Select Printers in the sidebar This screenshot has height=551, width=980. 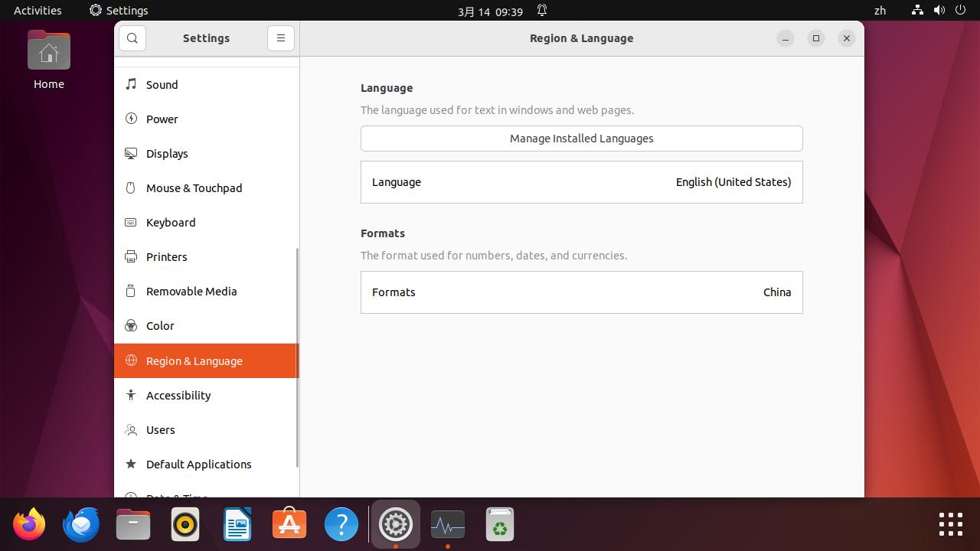tap(207, 256)
